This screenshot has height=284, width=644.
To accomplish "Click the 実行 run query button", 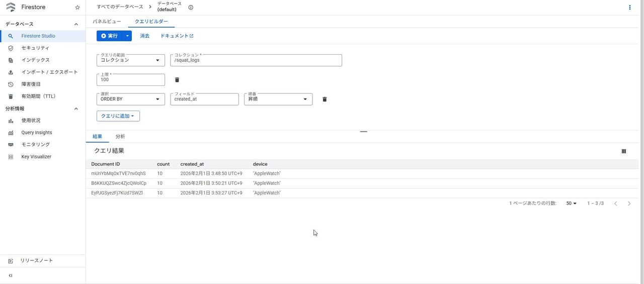I will 109,36.
